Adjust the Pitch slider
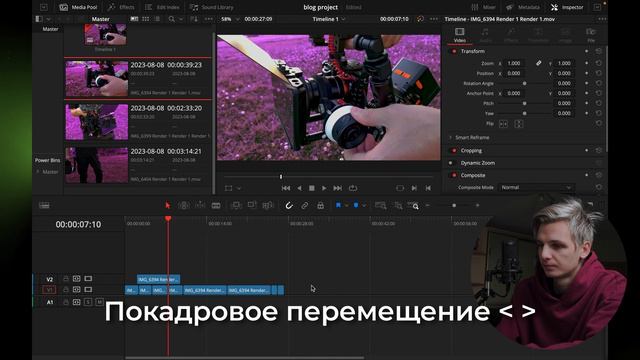 pyautogui.click(x=524, y=103)
